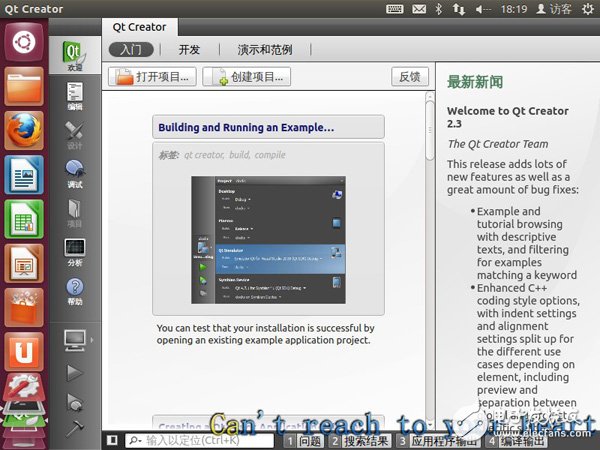The image size is (600, 450).
Task: Open the 访客 user menu
Action: click(554, 9)
